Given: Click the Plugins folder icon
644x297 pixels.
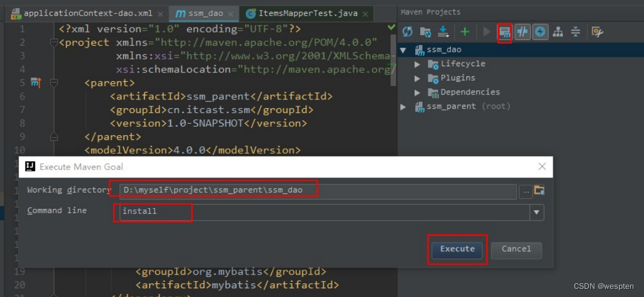Looking at the screenshot, I should (x=433, y=78).
